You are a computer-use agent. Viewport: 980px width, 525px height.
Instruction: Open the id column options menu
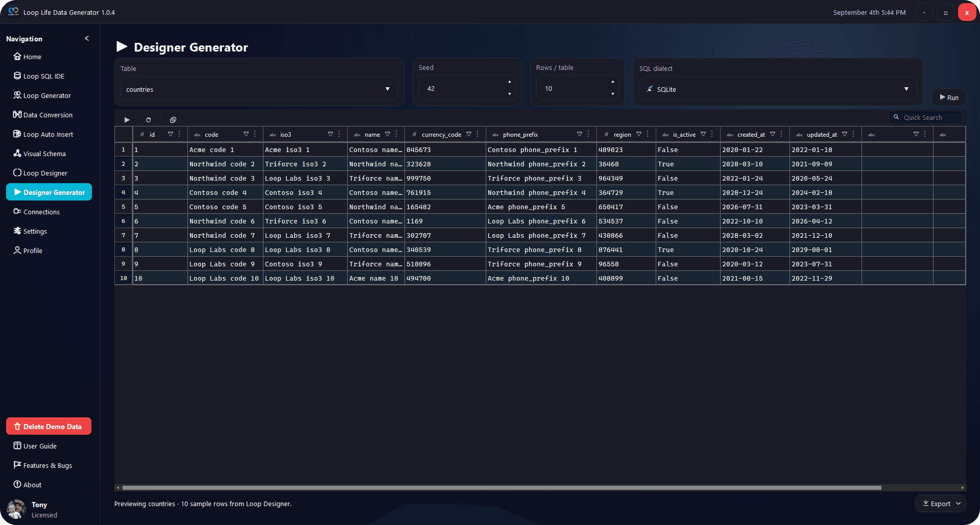click(x=179, y=134)
